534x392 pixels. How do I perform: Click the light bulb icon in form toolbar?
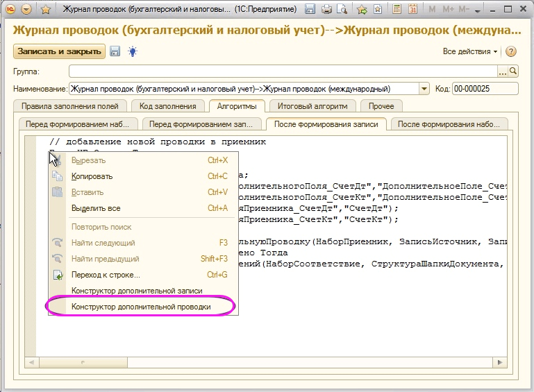tap(132, 52)
